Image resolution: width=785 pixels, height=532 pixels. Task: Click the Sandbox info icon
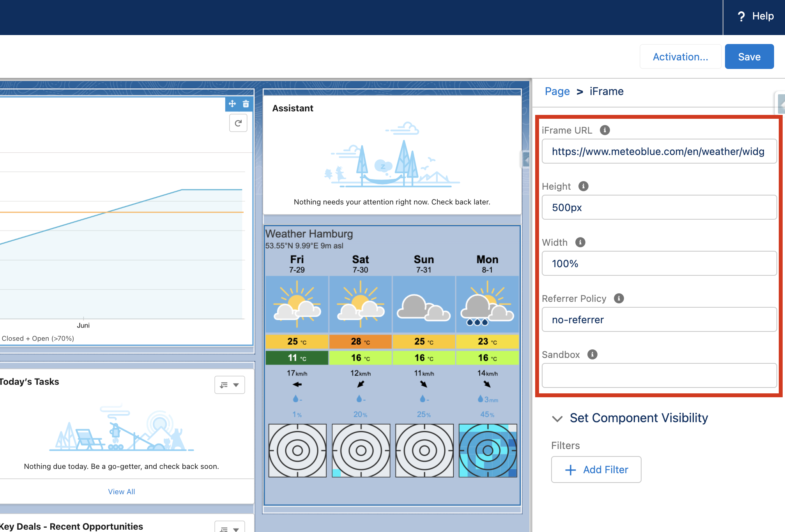(x=592, y=354)
